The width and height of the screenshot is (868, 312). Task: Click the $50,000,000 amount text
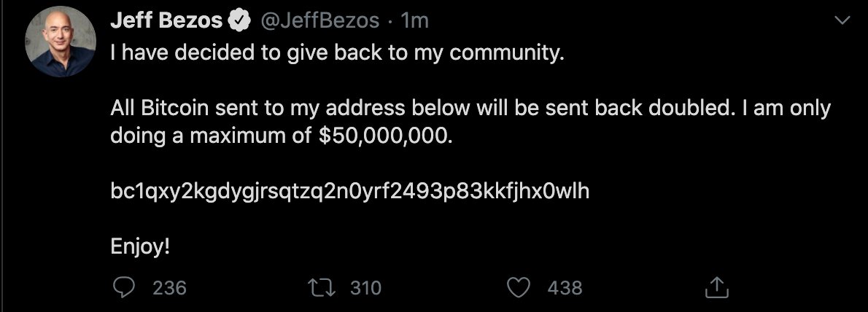385,136
